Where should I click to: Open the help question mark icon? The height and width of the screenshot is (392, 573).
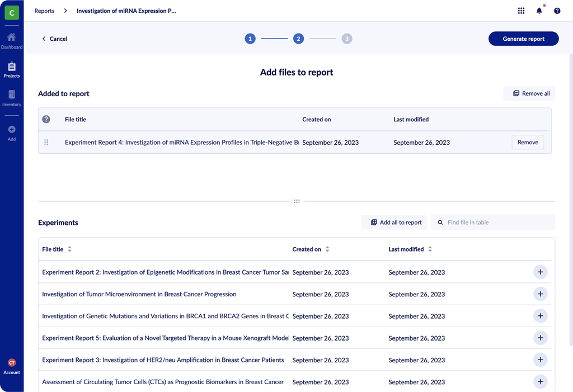coord(557,11)
